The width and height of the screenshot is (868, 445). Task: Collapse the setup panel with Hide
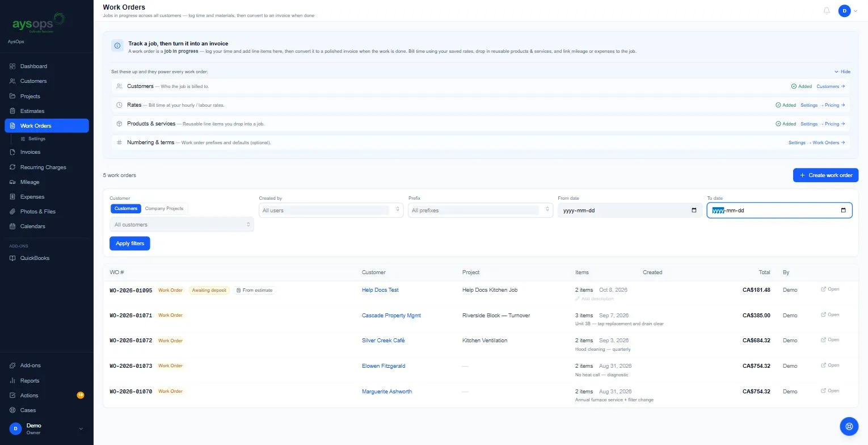coord(842,72)
